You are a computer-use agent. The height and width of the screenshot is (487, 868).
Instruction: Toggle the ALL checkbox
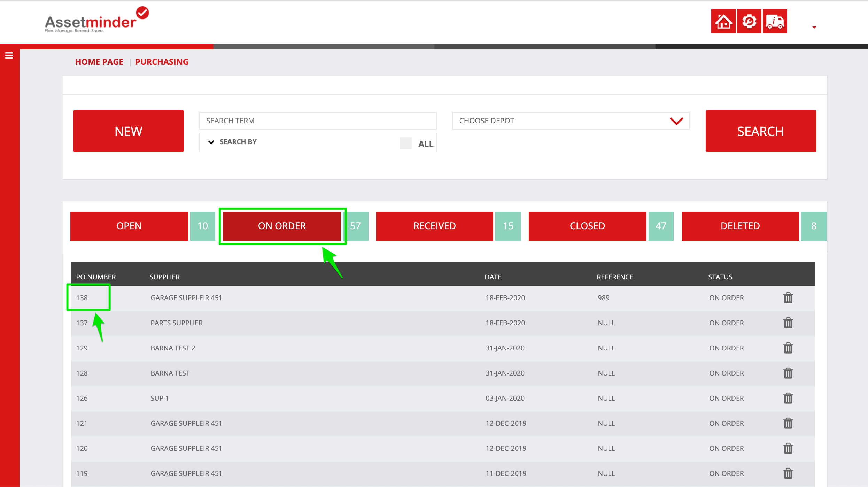click(x=405, y=143)
